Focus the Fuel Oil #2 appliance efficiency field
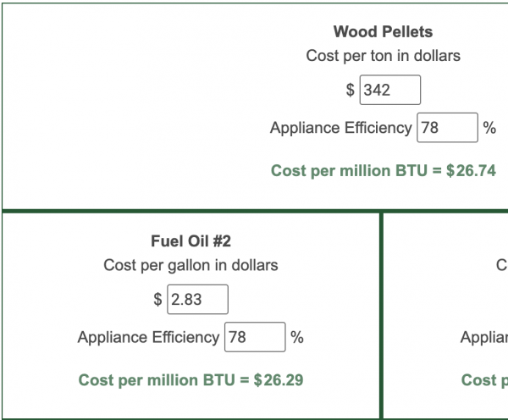 point(254,337)
